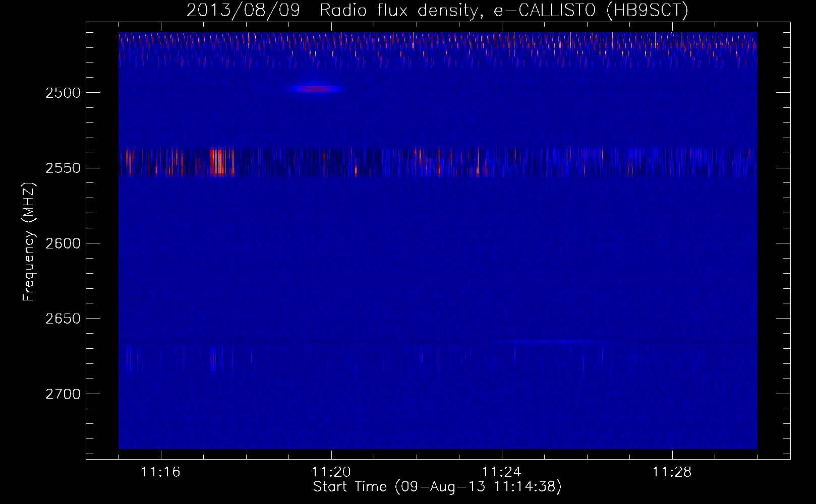Click the 11:16 time axis label
This screenshot has height=504, width=816.
pos(160,472)
